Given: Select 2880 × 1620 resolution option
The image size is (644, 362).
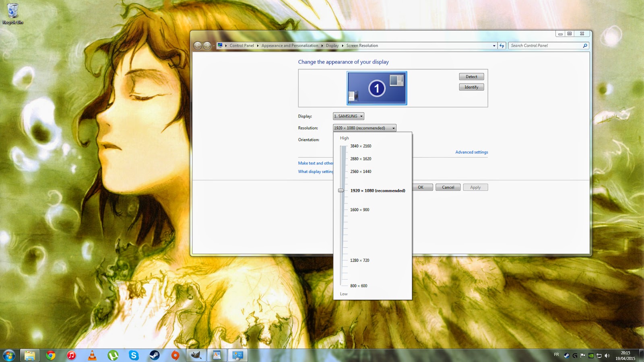Looking at the screenshot, I should click(361, 159).
